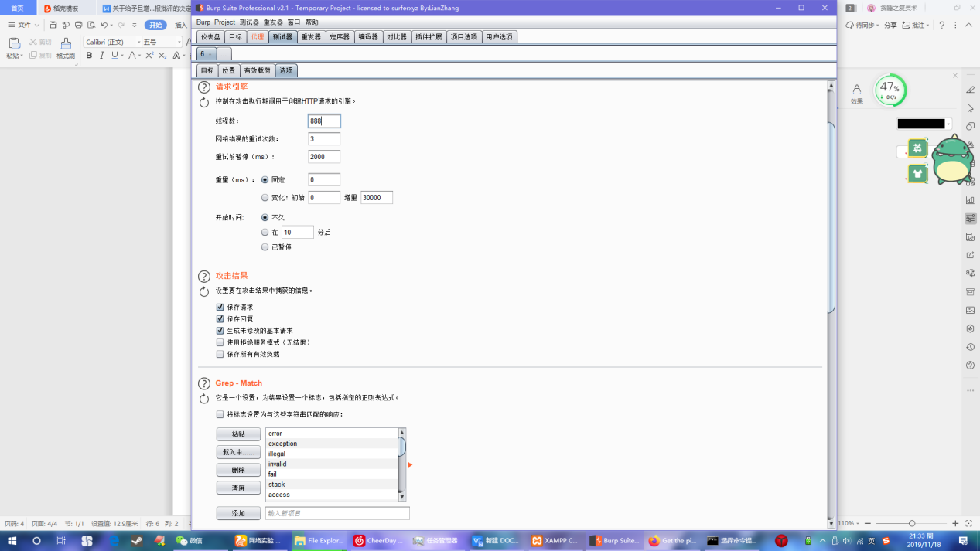This screenshot has width=980, height=551.
Task: Open Firefox window from the taskbar
Action: [673, 541]
